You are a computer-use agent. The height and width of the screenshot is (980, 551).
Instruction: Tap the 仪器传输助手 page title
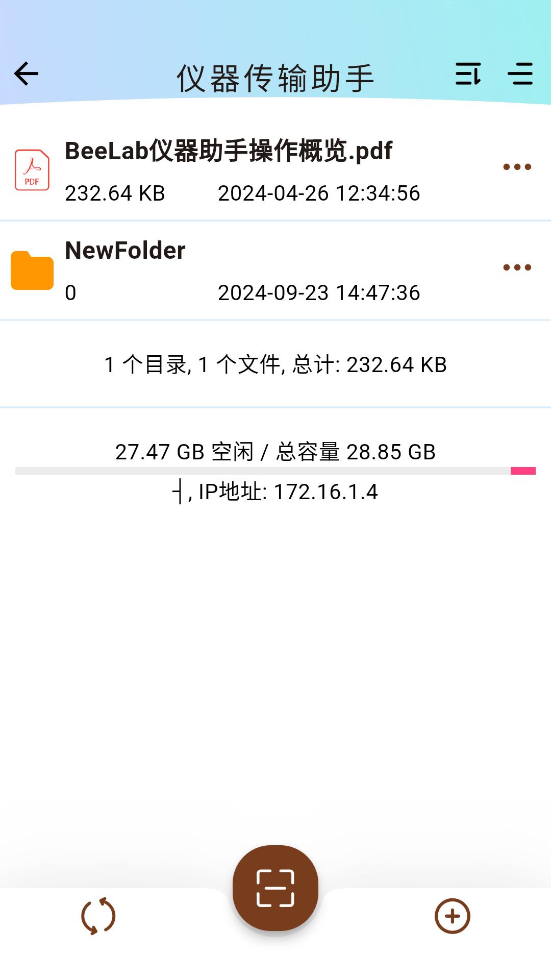pyautogui.click(x=275, y=79)
